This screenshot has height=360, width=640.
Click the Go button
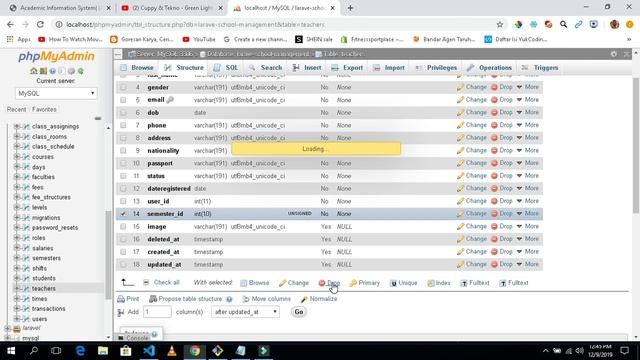[x=299, y=312]
